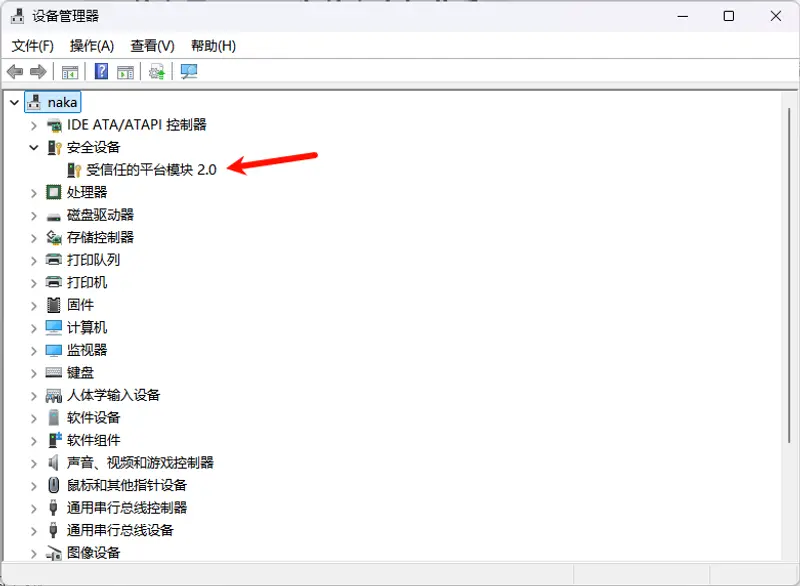The height and width of the screenshot is (586, 800).
Task: Click the update driver toolbar icon
Action: [157, 72]
